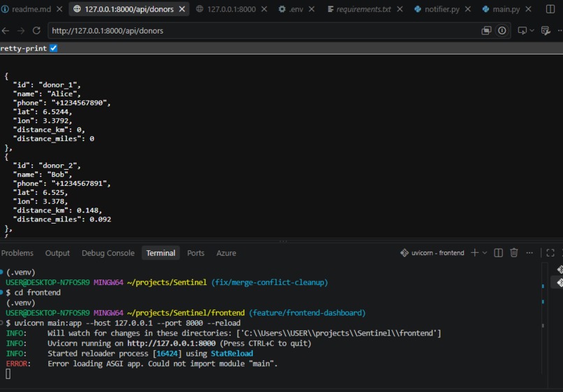This screenshot has height=392, width=563.
Task: Open page in external browser icon
Action: (486, 31)
